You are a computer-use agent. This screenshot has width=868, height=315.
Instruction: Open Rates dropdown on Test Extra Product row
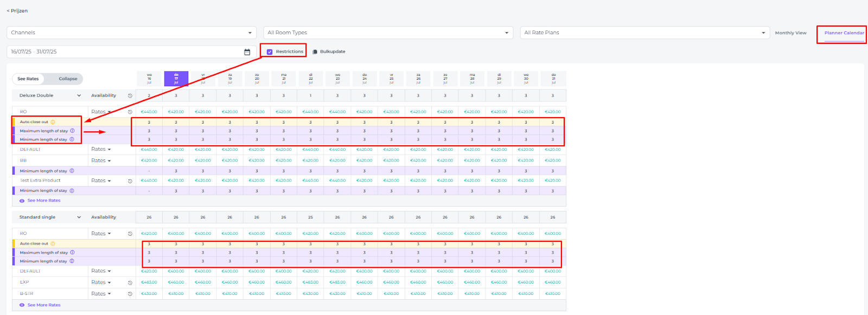(101, 181)
